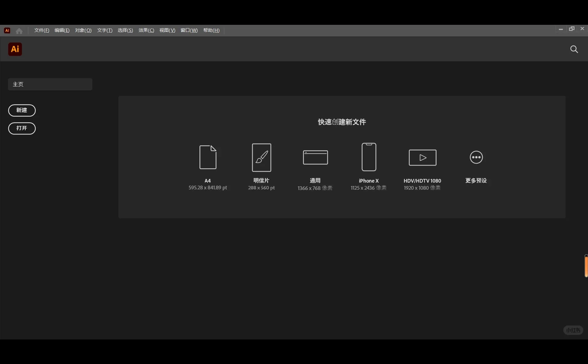Screen dimensions: 588x364
Task: Select the 通用 web preset icon
Action: coord(315,157)
